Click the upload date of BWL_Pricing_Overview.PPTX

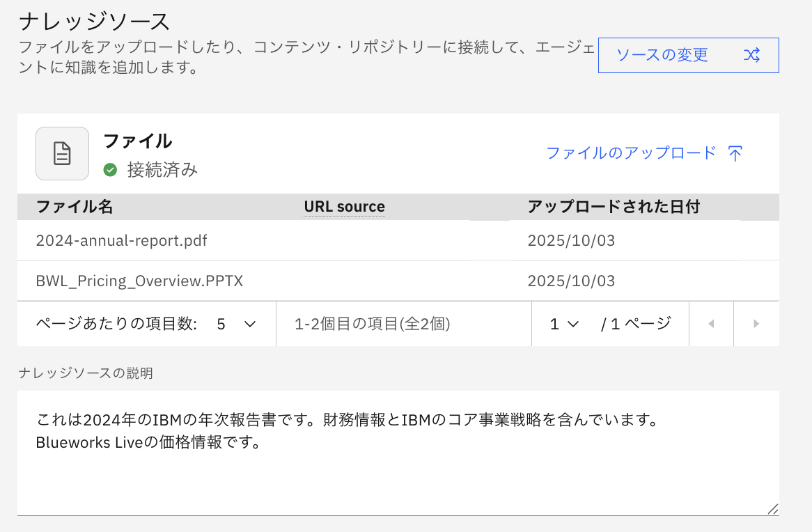571,281
